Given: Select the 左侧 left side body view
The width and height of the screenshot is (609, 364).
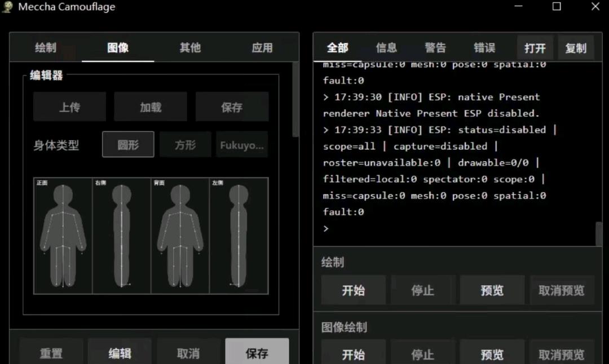Looking at the screenshot, I should (x=239, y=236).
